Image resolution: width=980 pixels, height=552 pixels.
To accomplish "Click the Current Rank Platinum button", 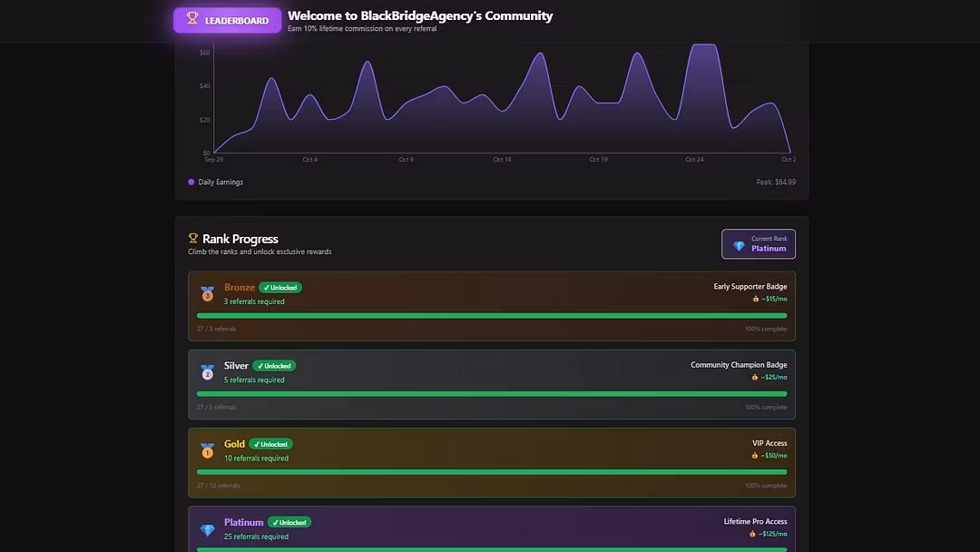I will point(759,244).
